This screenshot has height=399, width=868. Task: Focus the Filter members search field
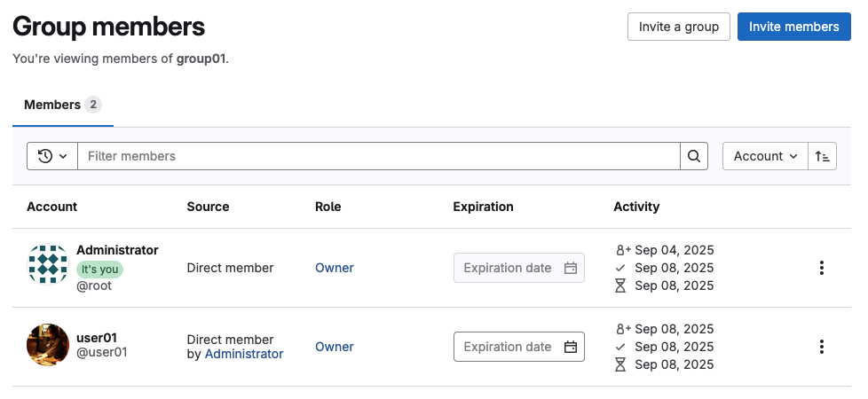378,156
